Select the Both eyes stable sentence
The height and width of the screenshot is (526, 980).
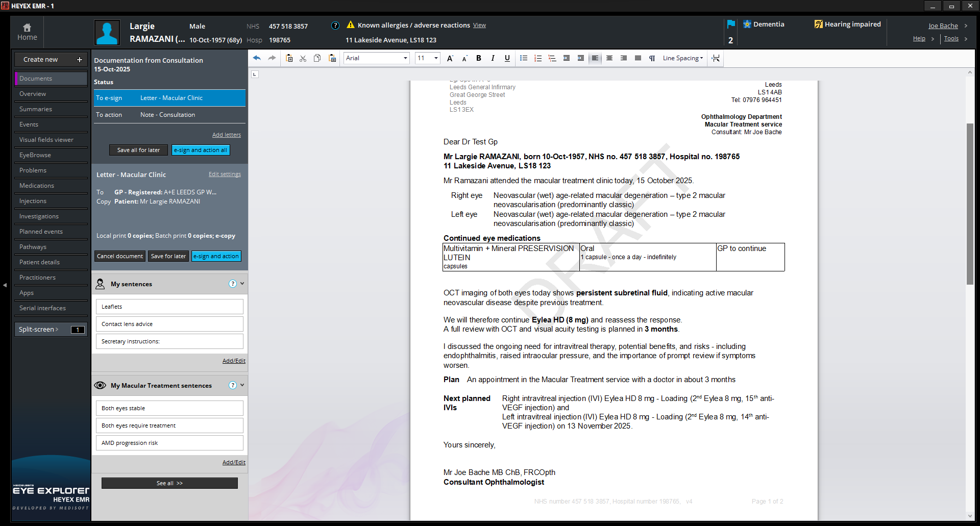(169, 408)
